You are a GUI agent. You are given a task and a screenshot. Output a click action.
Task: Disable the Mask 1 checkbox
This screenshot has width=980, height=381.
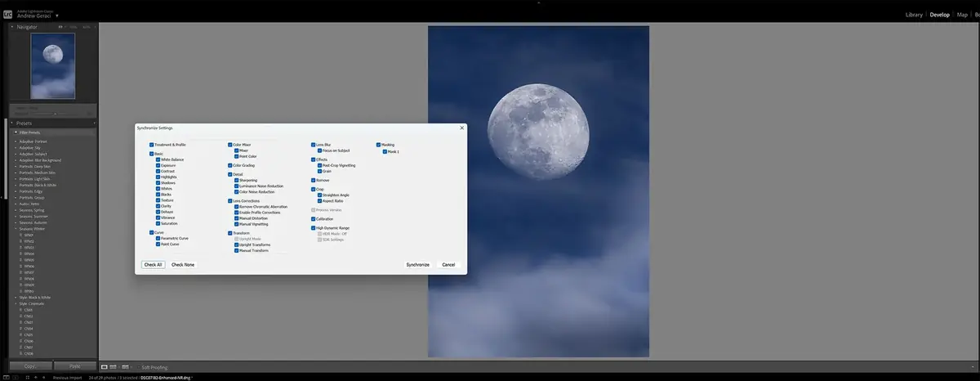[385, 151]
